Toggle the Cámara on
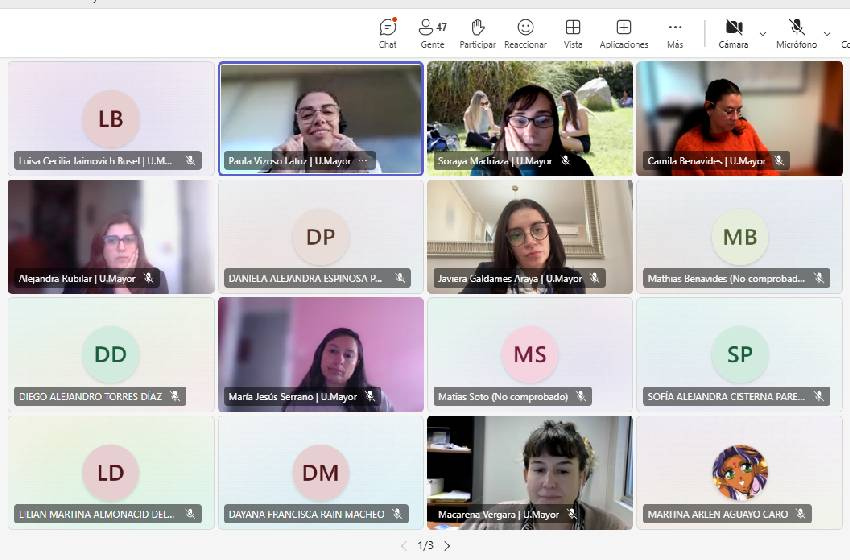 click(x=734, y=34)
